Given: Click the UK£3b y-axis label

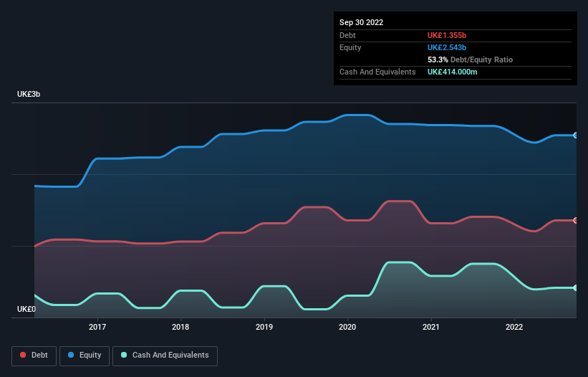Looking at the screenshot, I should coord(29,94).
